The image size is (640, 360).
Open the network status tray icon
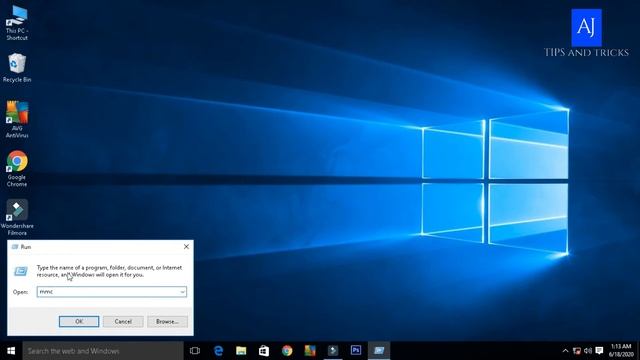tap(577, 351)
